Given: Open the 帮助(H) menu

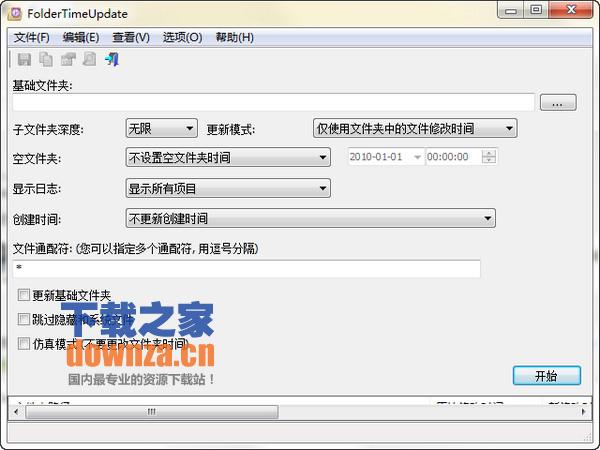Looking at the screenshot, I should [x=235, y=38].
